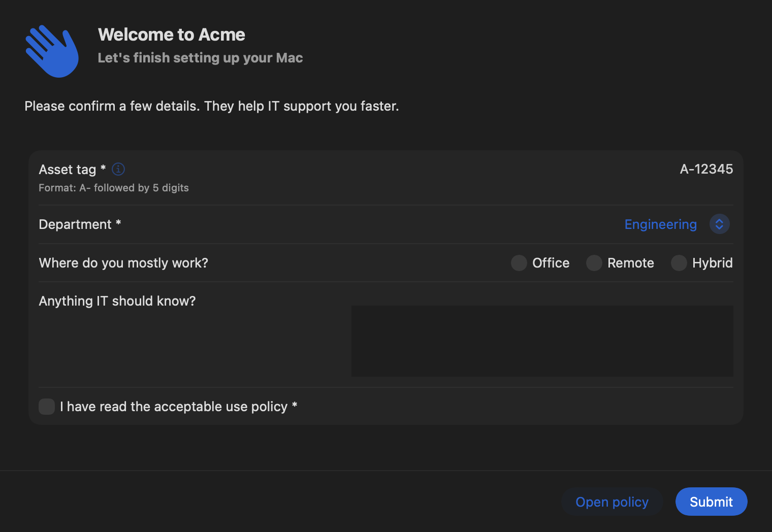The height and width of the screenshot is (532, 772).
Task: Choose the Remote work option
Action: [x=594, y=263]
